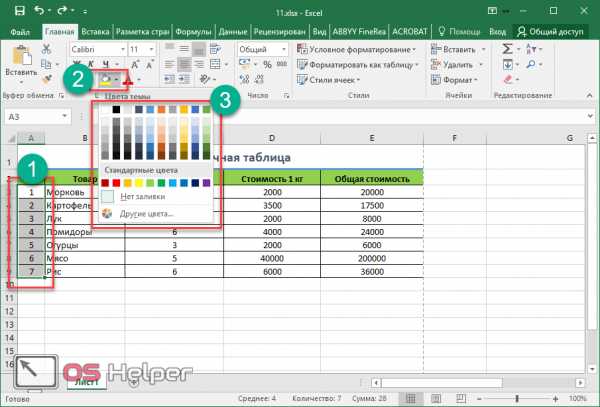Open the Файл tab
The image size is (600, 407).
click(20, 32)
